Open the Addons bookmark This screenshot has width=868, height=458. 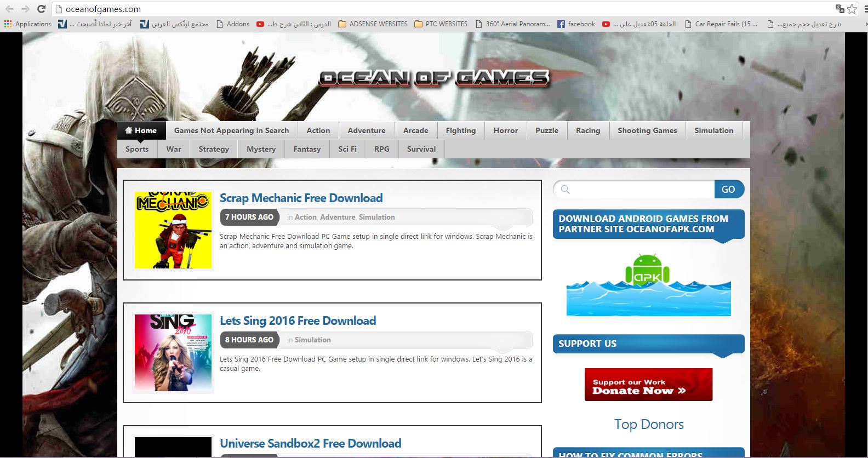pyautogui.click(x=233, y=24)
